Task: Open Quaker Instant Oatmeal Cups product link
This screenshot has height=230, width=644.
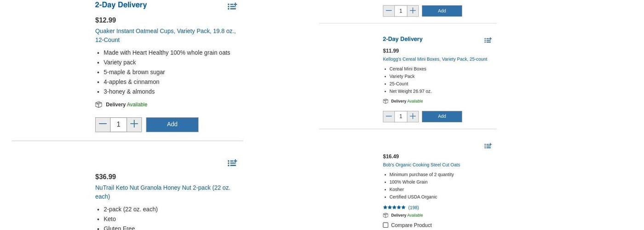Action: (x=166, y=35)
